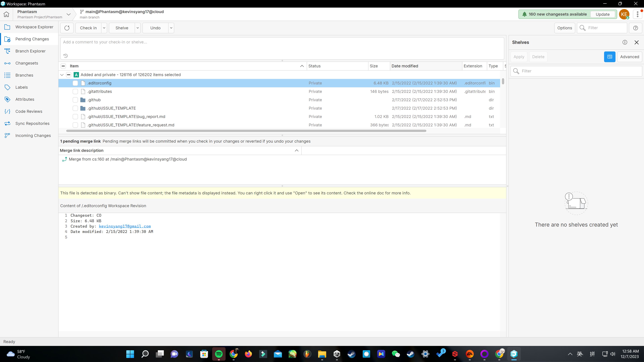Collapse the Added and private group
The image size is (644, 362).
point(62,75)
